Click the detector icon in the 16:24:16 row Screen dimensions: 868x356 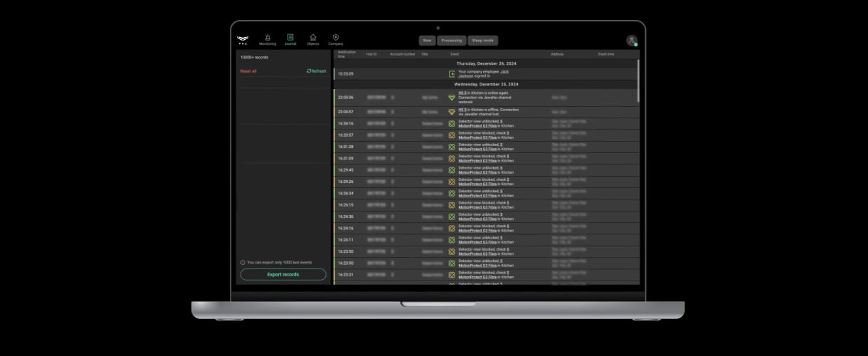451,228
